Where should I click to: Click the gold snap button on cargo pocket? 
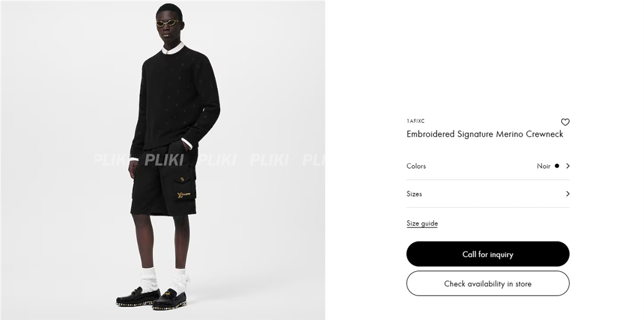[x=181, y=179]
